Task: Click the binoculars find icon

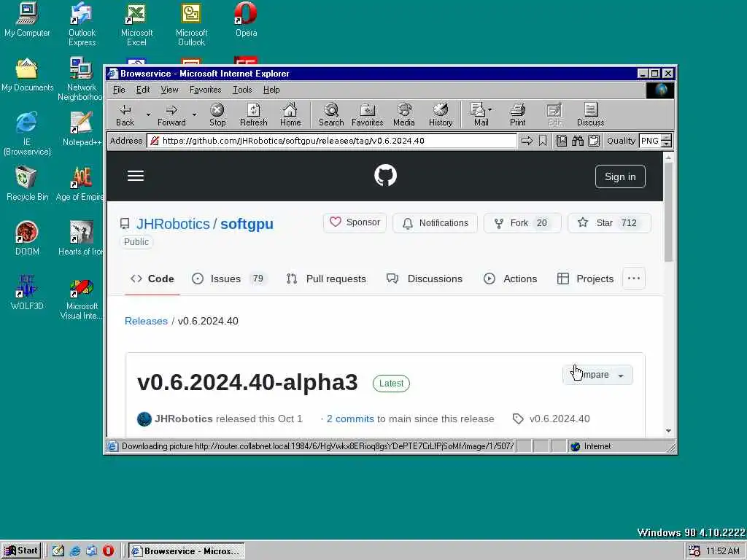Action: (x=578, y=141)
